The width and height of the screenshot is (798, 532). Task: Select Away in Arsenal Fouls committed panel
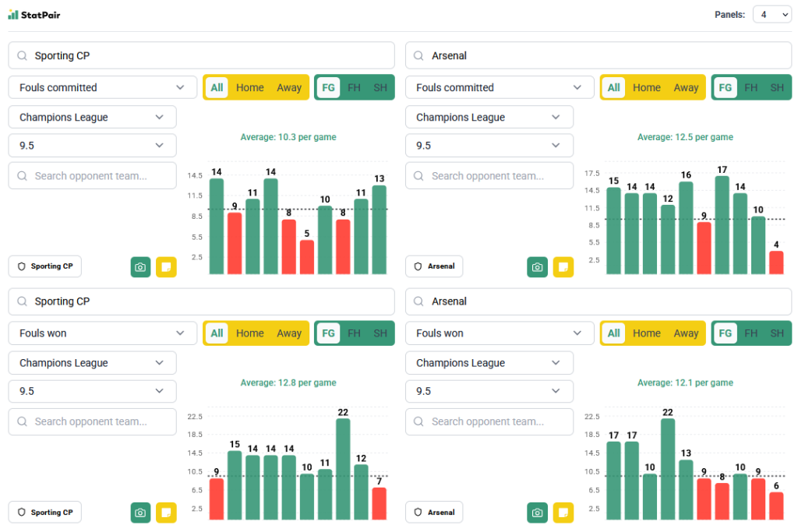pyautogui.click(x=686, y=87)
